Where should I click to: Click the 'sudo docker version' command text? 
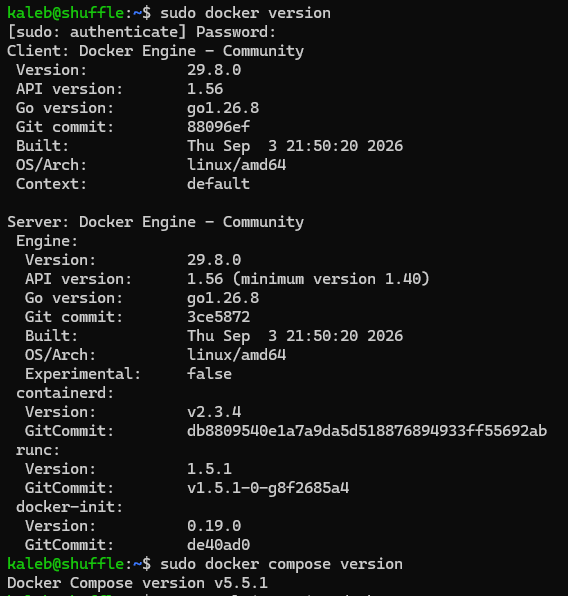click(x=245, y=13)
